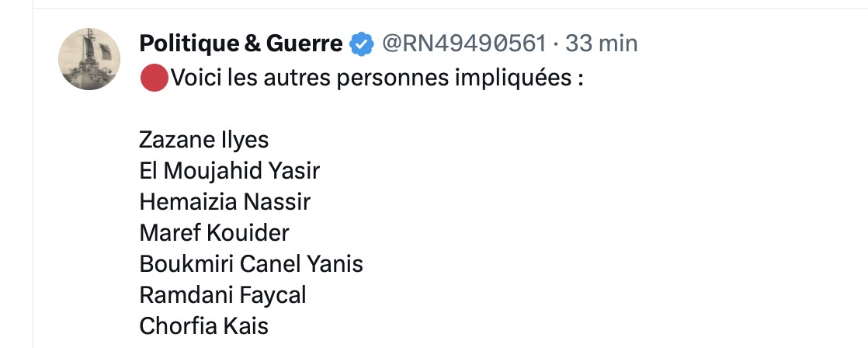The width and height of the screenshot is (868, 348).
Task: Click on "Hemaizia Nassir" in the list
Action: click(x=225, y=202)
